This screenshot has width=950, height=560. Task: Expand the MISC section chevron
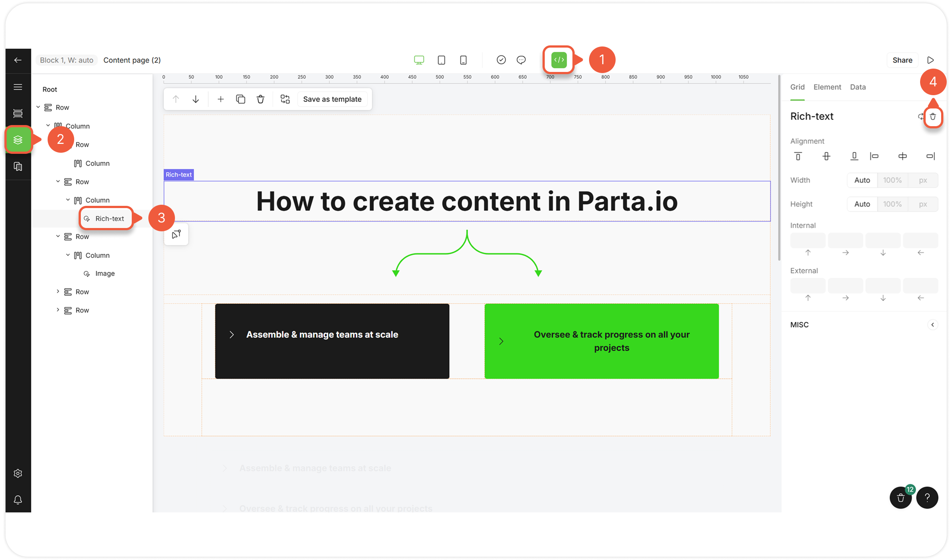(x=932, y=325)
